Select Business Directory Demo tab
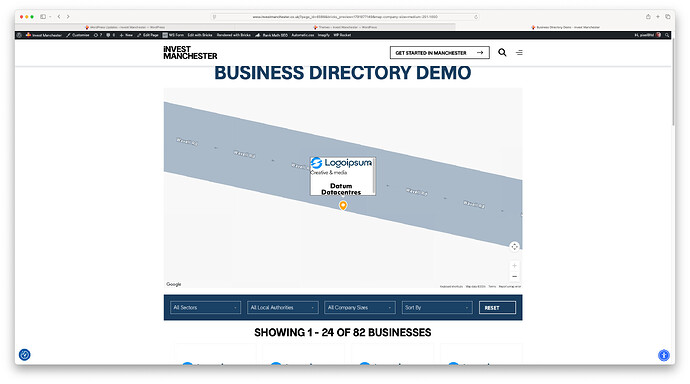Image resolution: width=690 pixels, height=384 pixels. tap(565, 27)
